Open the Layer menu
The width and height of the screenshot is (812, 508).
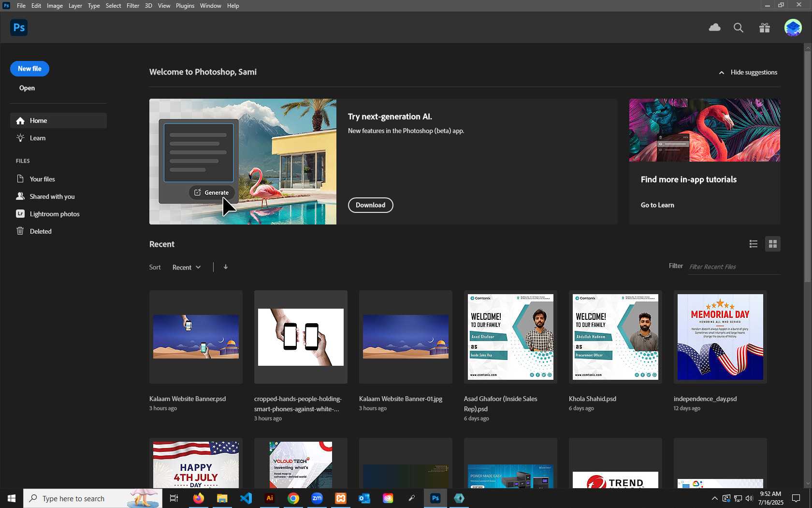pos(75,6)
